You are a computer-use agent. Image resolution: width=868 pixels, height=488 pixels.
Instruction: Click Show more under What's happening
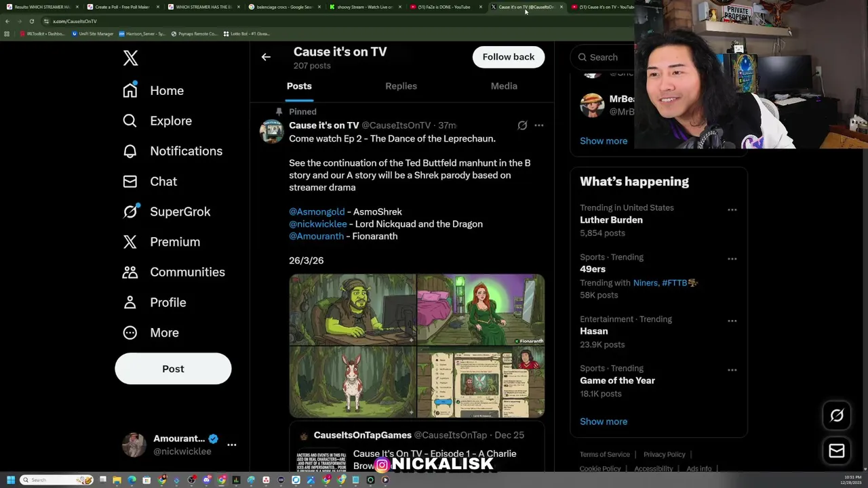[604, 422]
